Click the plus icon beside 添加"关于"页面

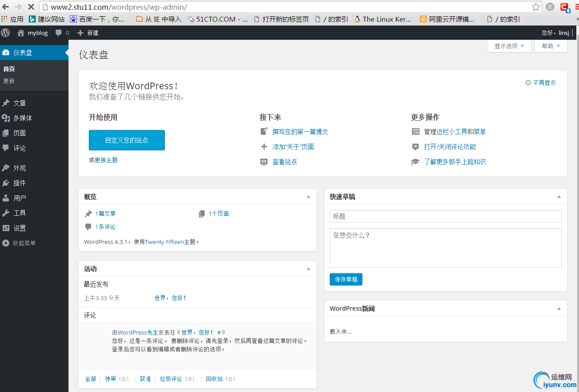(264, 147)
